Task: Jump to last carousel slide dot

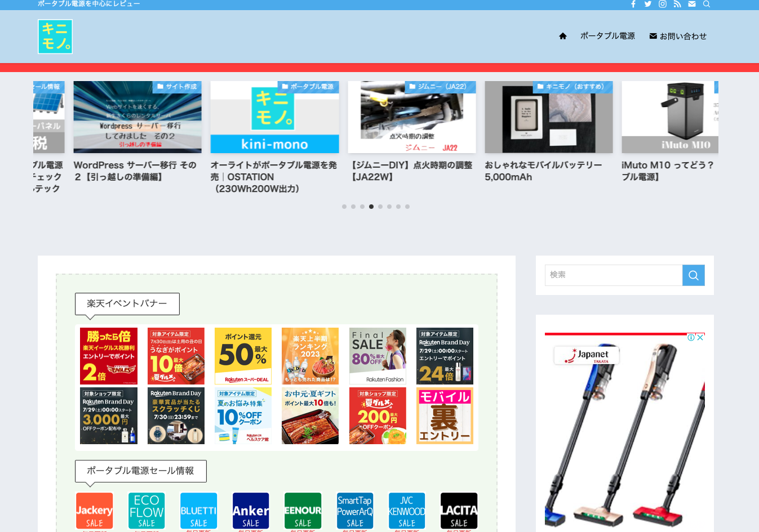Action: 407,207
